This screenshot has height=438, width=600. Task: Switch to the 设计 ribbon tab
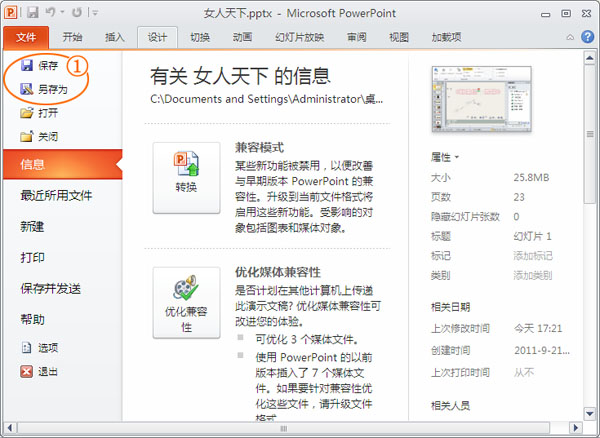coord(157,37)
